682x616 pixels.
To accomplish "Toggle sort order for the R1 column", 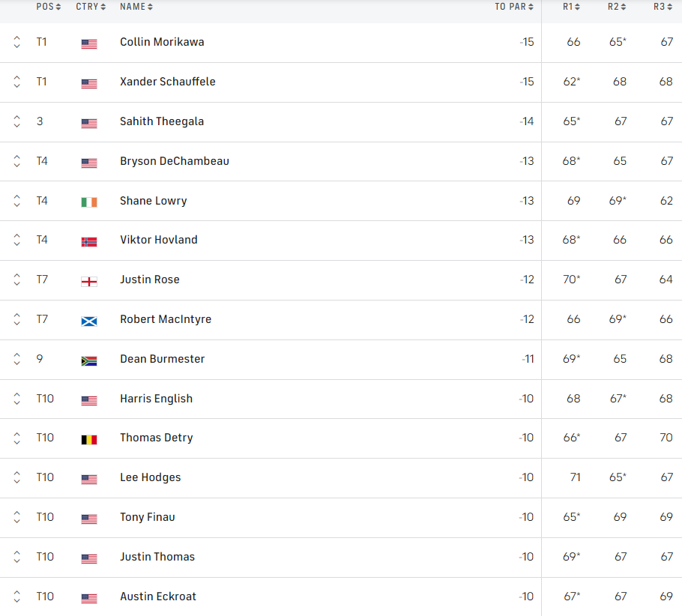I will (577, 7).
